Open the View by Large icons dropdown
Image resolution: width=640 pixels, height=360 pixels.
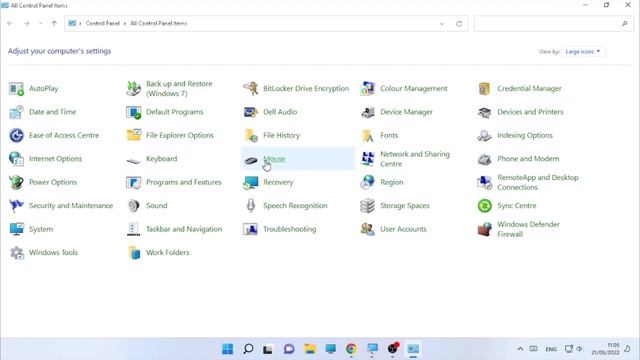point(583,51)
